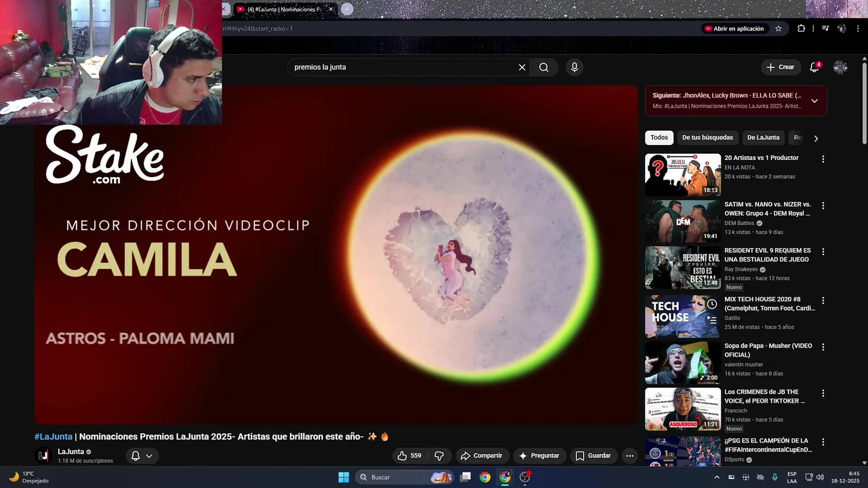Screen dimensions: 868x488
Task: Open more actions three-dot button below video
Action: tap(629, 455)
